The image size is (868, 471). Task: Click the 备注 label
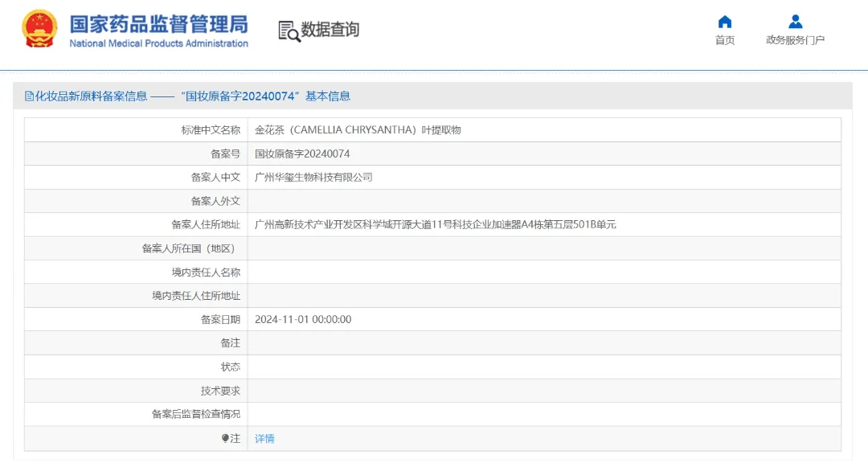(231, 343)
